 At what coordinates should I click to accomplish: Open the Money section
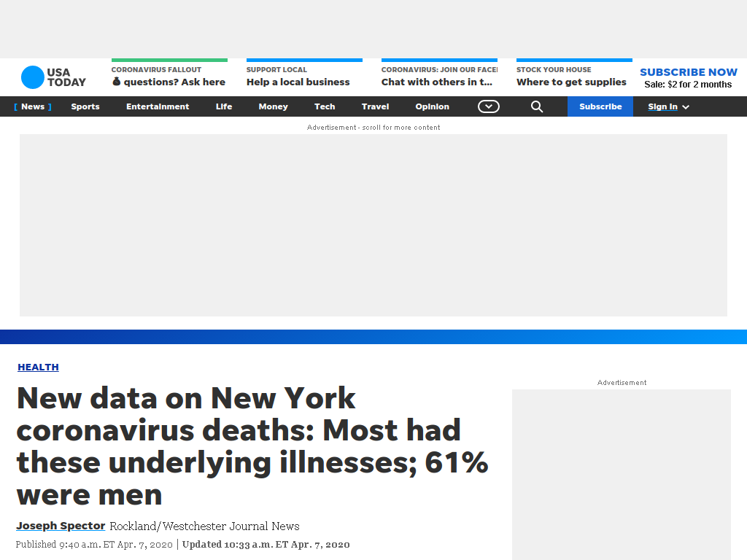pyautogui.click(x=273, y=106)
